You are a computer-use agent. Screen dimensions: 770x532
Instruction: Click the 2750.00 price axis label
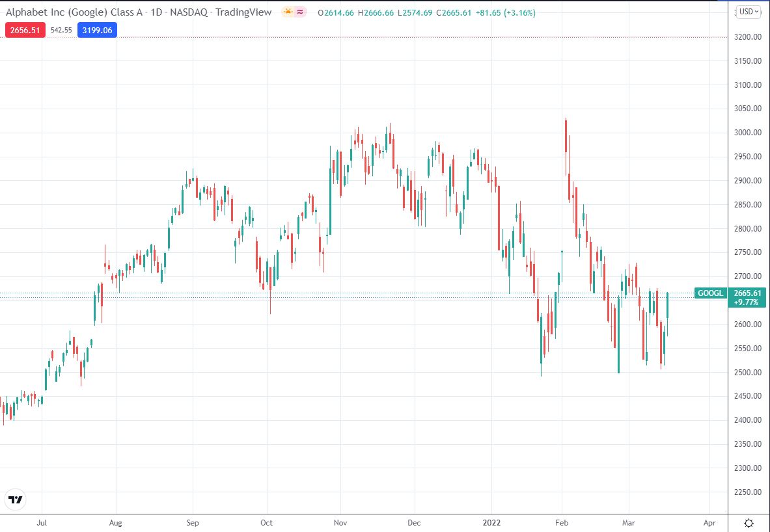pos(748,252)
